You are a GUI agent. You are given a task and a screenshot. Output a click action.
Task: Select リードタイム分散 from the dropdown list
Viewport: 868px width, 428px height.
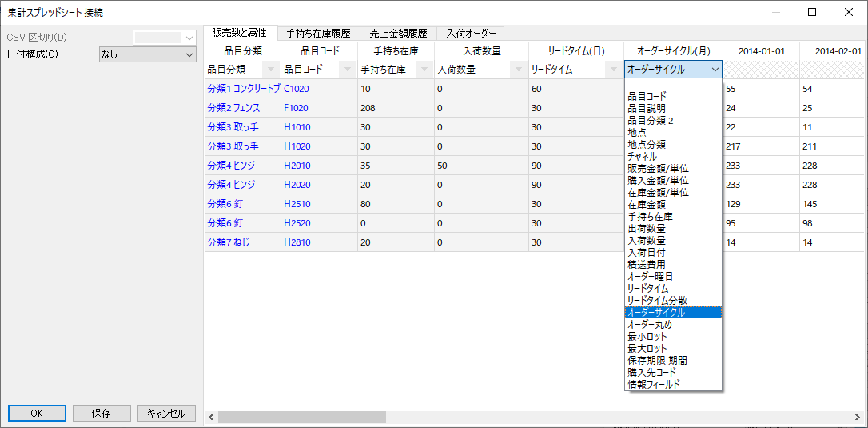[x=657, y=300]
